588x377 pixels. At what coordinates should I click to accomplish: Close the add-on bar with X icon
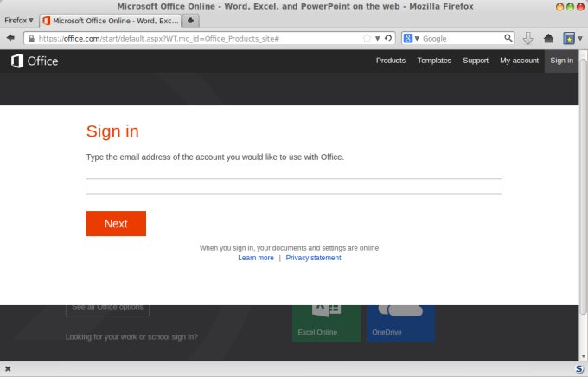pos(8,369)
